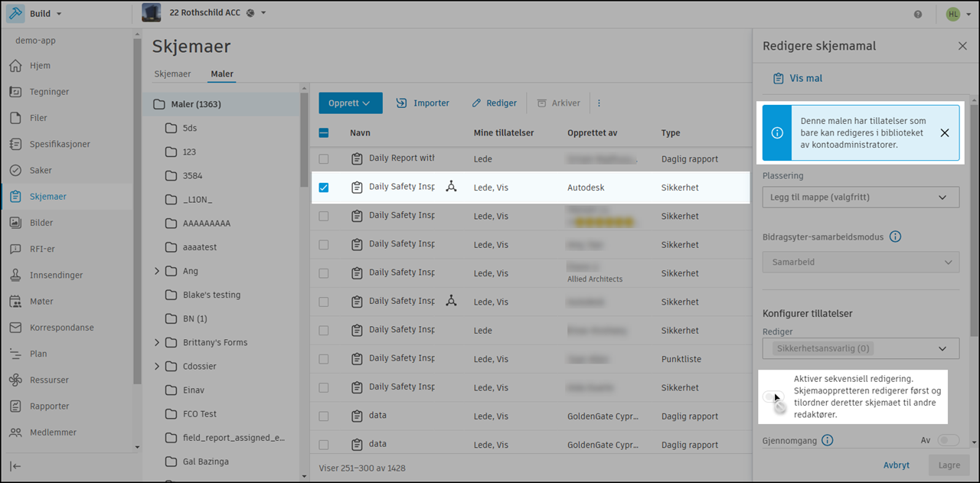Click the Arkiver button
Viewport: 980px width, 483px height.
(x=558, y=103)
